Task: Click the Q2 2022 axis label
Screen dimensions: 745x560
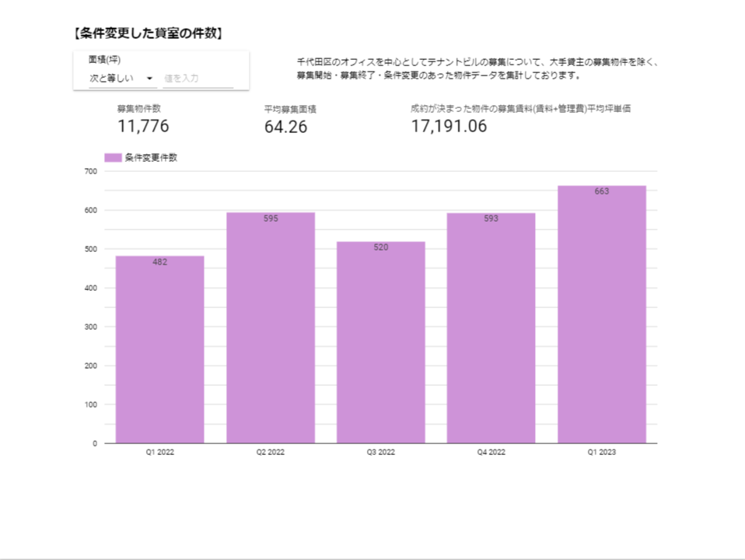Action: pos(271,452)
